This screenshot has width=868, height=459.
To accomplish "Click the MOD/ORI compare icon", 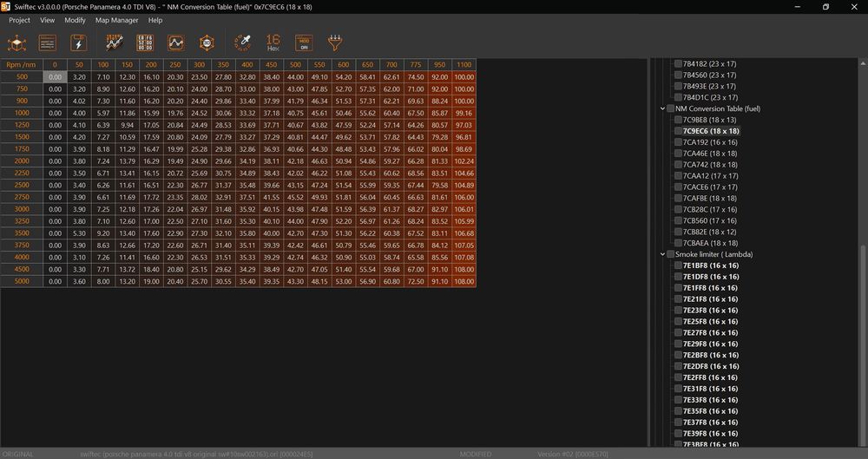I will 304,43.
